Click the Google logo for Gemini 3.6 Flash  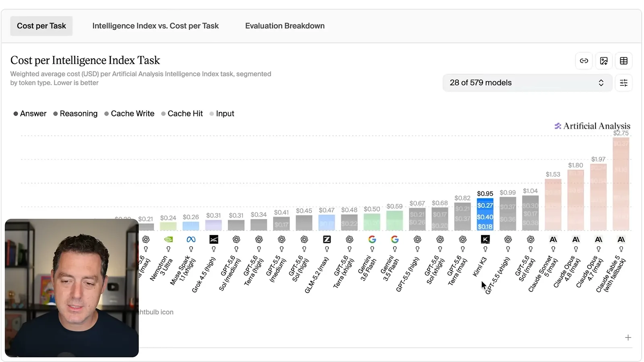[x=372, y=239]
